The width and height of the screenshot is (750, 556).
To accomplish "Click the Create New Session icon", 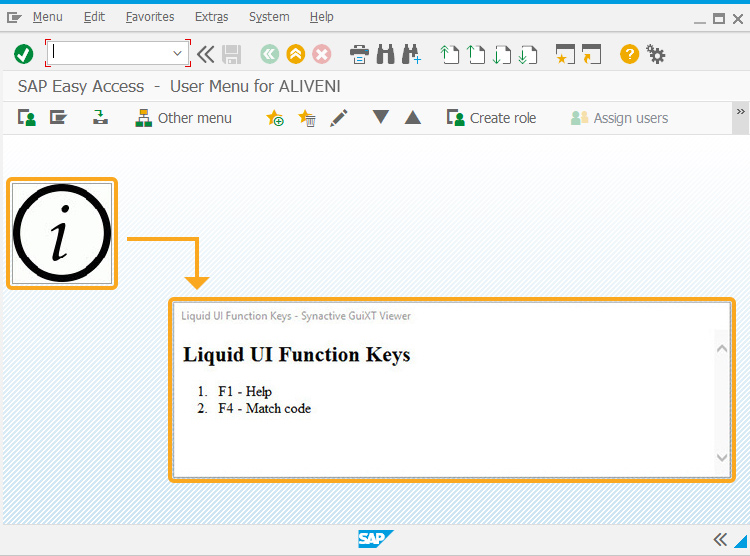I will tap(565, 54).
